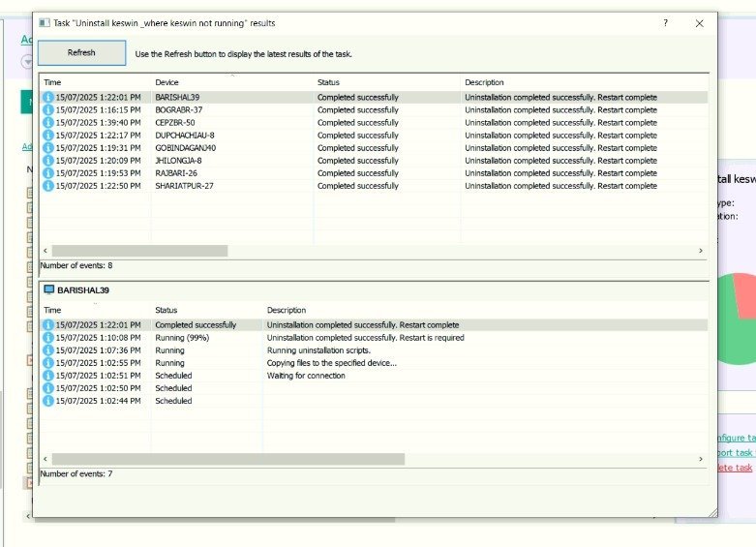
Task: Click the Delete task link in background window
Action: (x=735, y=468)
